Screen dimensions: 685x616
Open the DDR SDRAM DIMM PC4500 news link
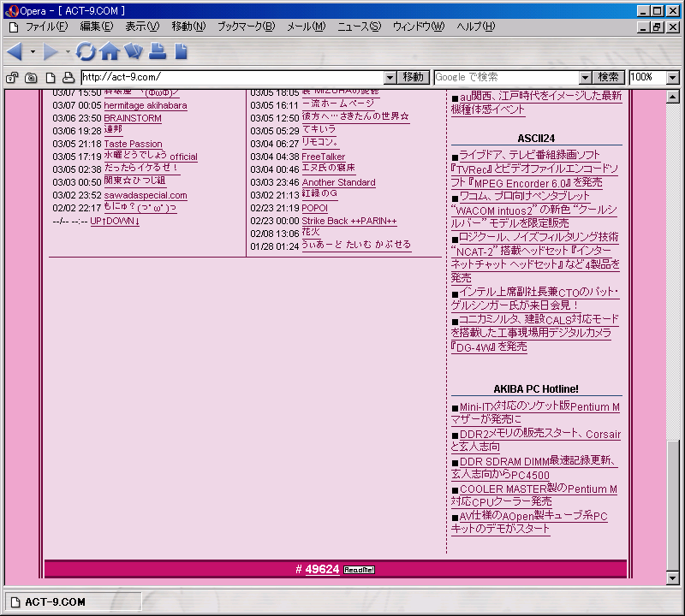(x=534, y=468)
